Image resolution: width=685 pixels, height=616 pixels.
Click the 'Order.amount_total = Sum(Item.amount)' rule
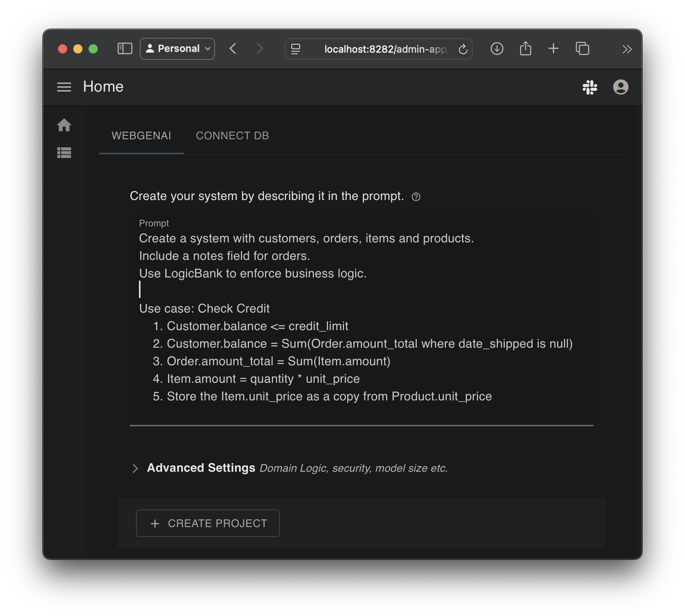coord(279,361)
